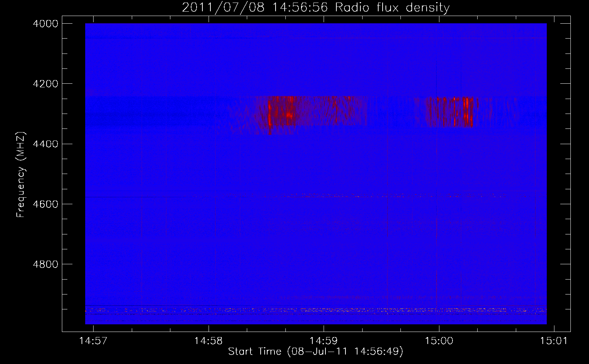Click the 4200 frequency tick label

pyautogui.click(x=46, y=84)
